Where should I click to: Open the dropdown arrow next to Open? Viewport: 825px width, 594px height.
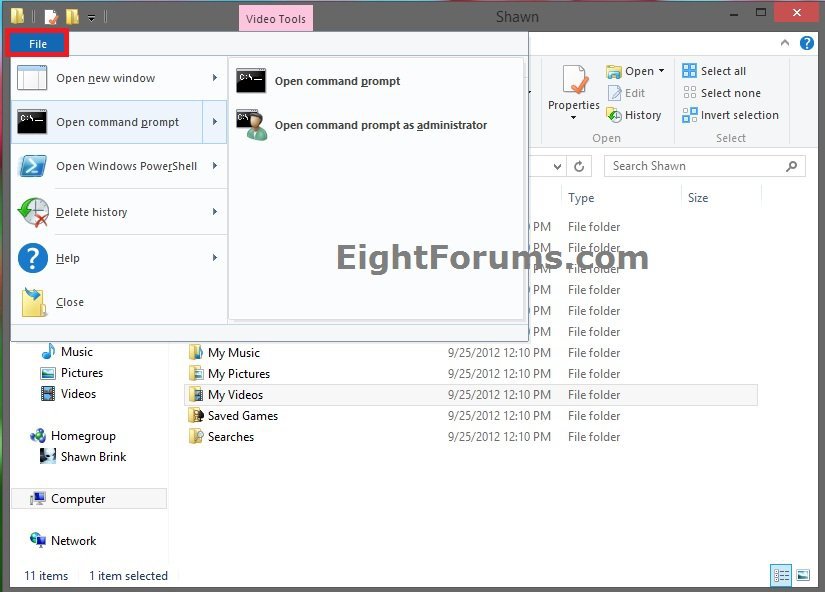[661, 71]
